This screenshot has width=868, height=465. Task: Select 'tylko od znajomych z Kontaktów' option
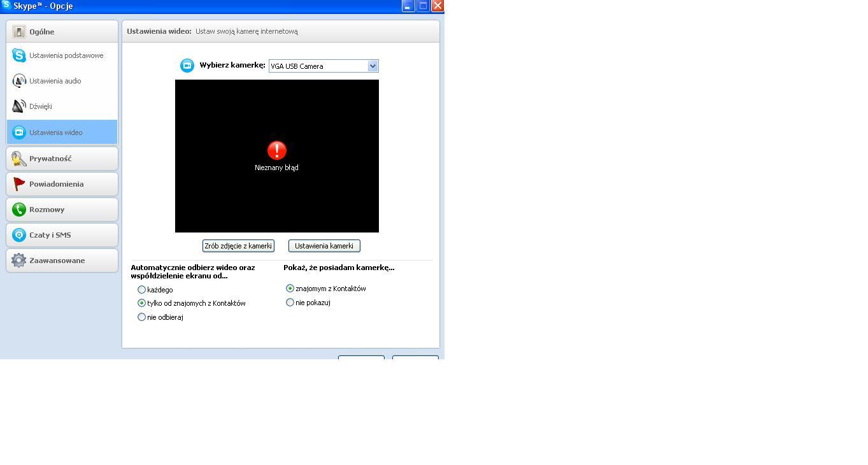(142, 303)
